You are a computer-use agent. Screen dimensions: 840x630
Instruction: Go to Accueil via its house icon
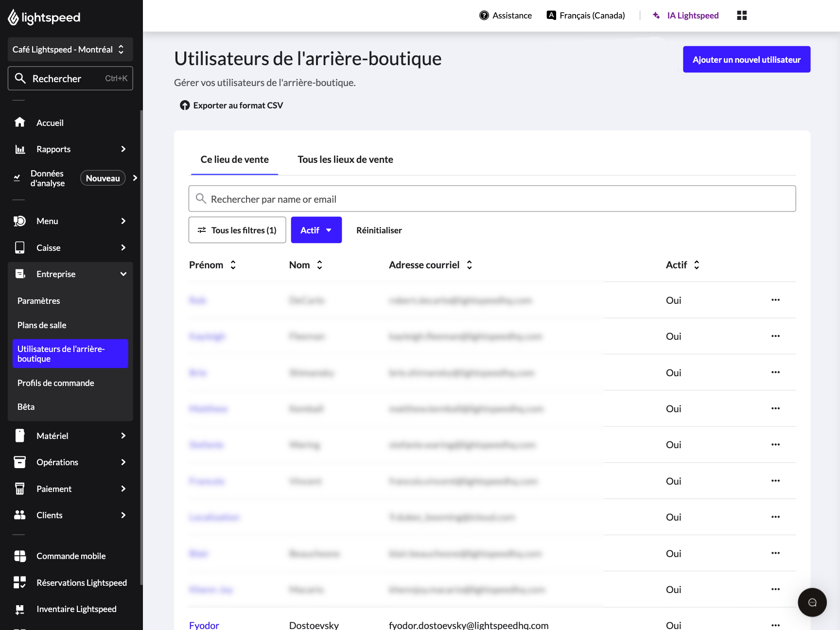pyautogui.click(x=19, y=122)
